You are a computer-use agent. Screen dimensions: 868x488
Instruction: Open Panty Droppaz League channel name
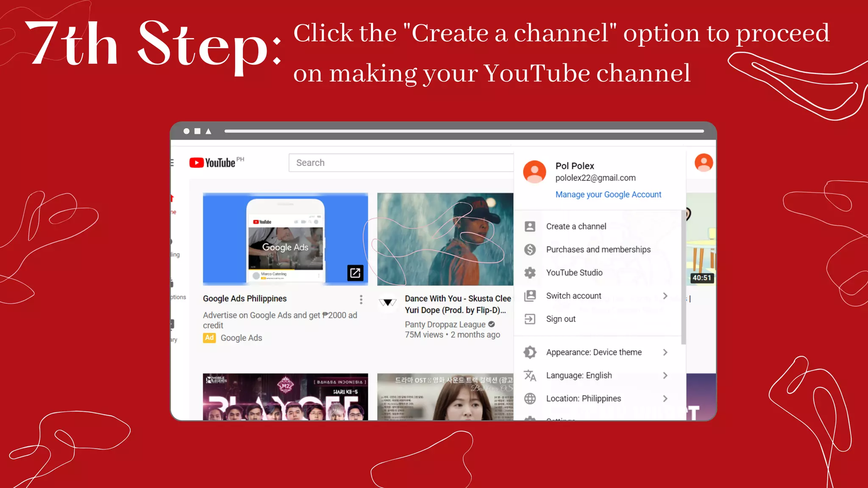point(445,324)
